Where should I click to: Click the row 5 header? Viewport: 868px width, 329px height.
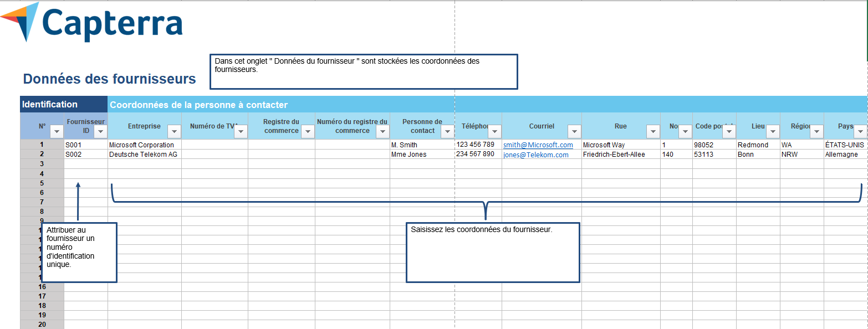coord(42,182)
